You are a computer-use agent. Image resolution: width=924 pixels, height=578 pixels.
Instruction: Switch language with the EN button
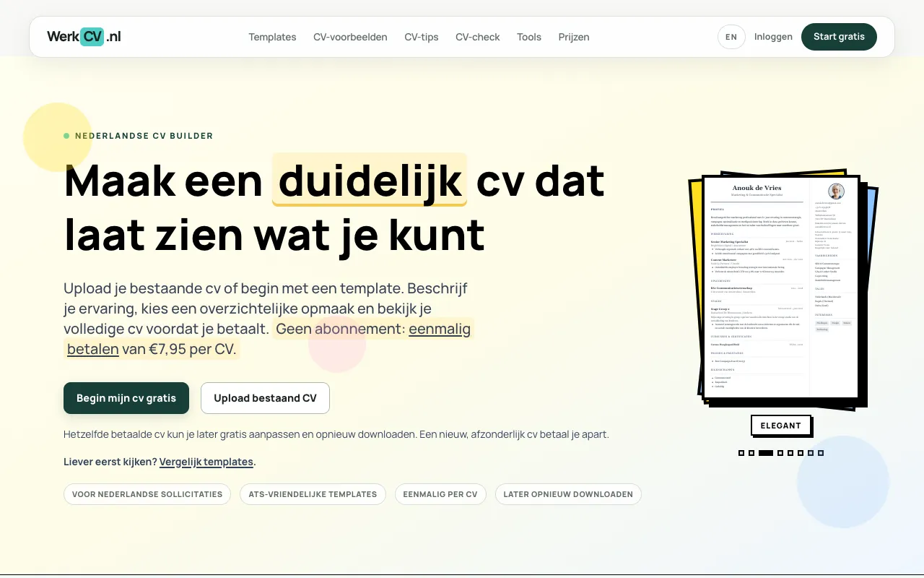tap(731, 37)
